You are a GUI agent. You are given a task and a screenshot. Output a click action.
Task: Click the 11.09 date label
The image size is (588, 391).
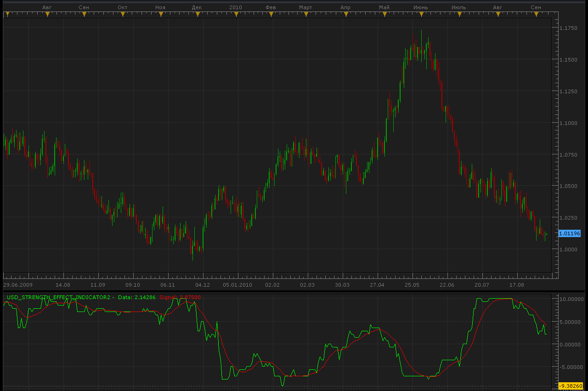(x=98, y=285)
